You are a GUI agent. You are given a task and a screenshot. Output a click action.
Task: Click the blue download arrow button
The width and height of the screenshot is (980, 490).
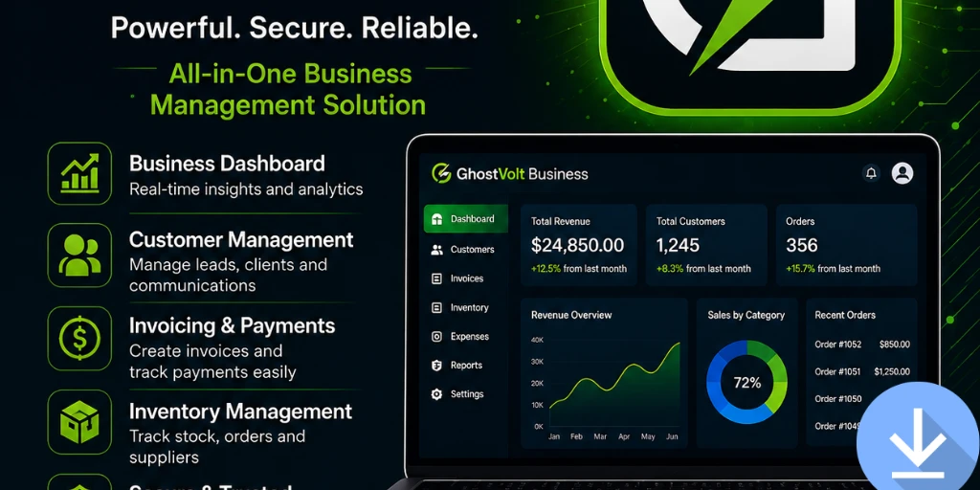(x=918, y=437)
